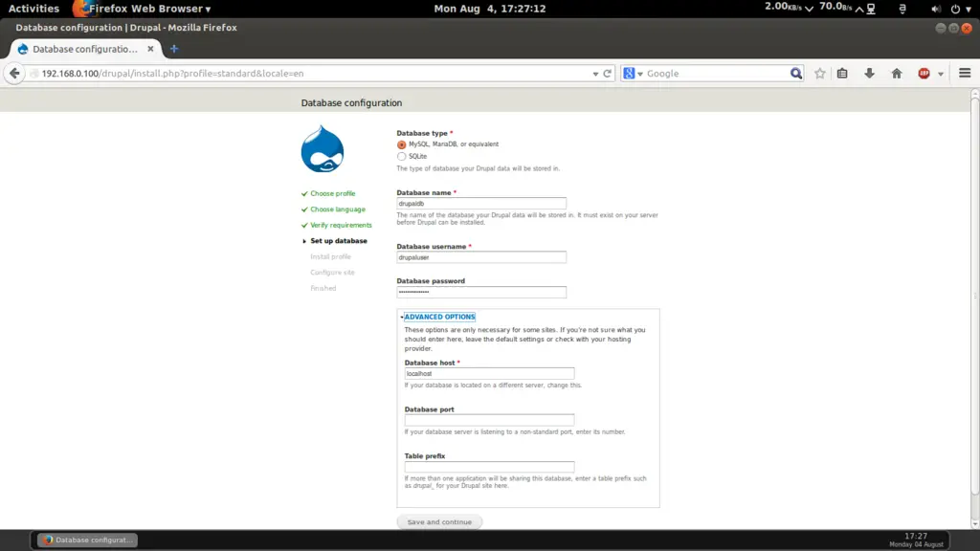Go to the Firefox home icon
Image resolution: width=980 pixels, height=551 pixels.
896,73
